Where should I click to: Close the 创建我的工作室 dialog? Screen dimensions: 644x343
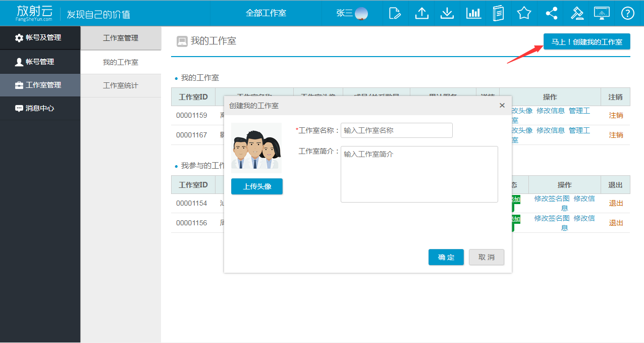click(502, 106)
